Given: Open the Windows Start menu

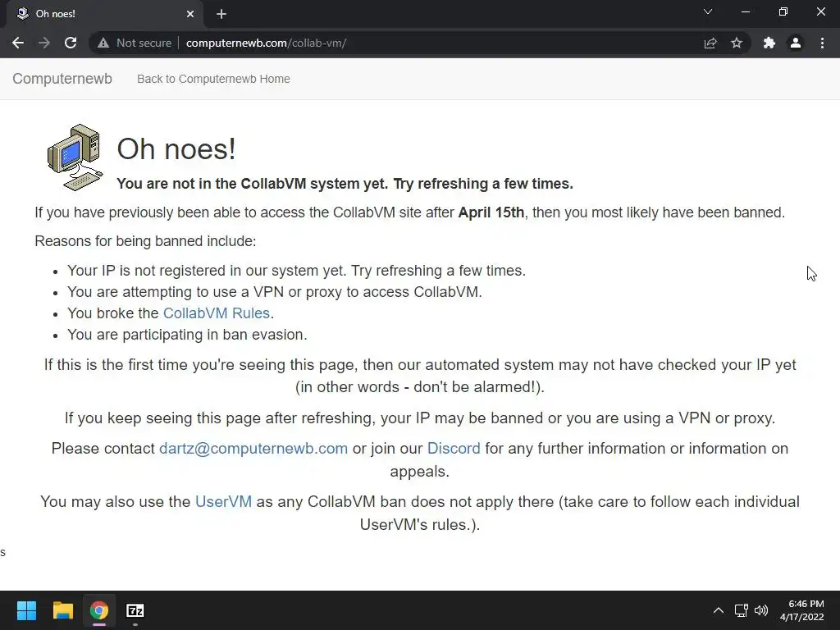Looking at the screenshot, I should [26, 610].
